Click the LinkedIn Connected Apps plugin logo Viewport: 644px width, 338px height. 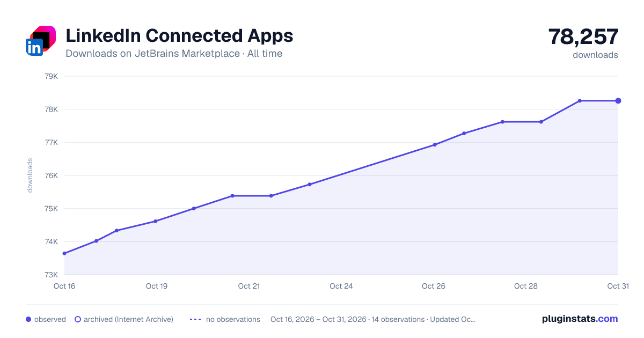[41, 40]
